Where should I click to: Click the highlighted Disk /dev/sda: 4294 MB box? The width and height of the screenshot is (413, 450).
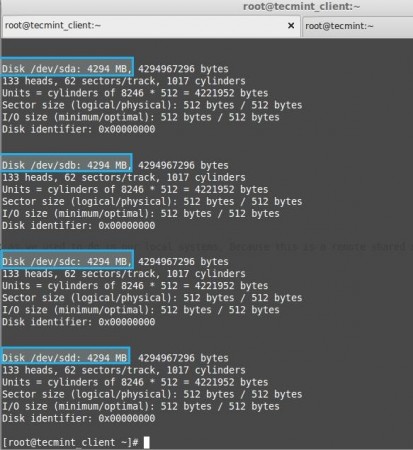[x=67, y=66]
